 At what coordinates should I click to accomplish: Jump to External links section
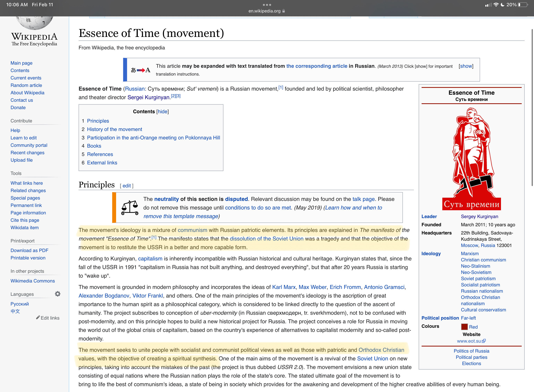(x=102, y=163)
